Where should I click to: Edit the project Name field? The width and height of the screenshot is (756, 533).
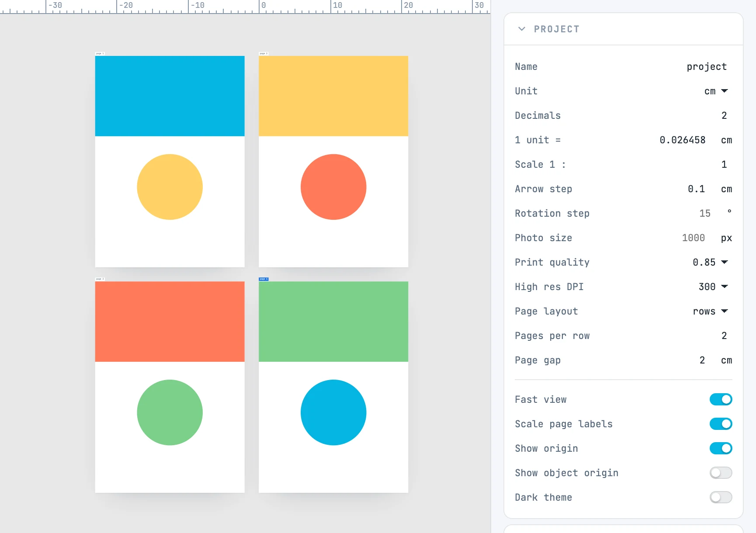click(706, 66)
